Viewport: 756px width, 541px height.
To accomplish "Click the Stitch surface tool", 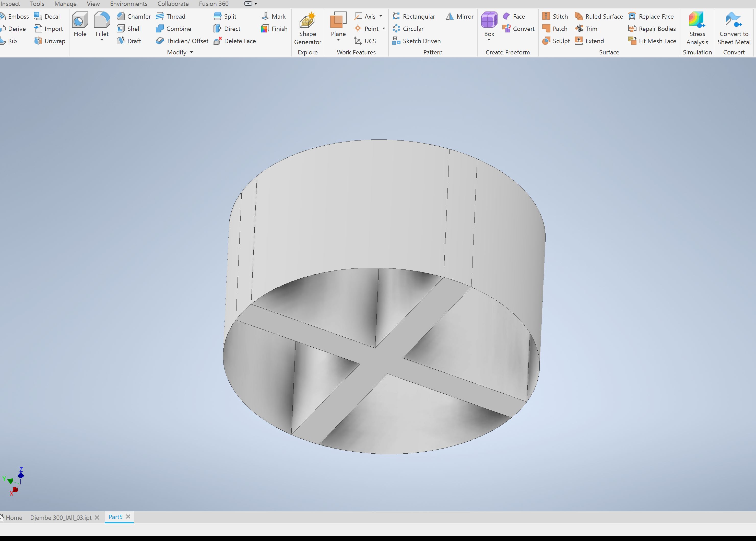I will (x=555, y=16).
